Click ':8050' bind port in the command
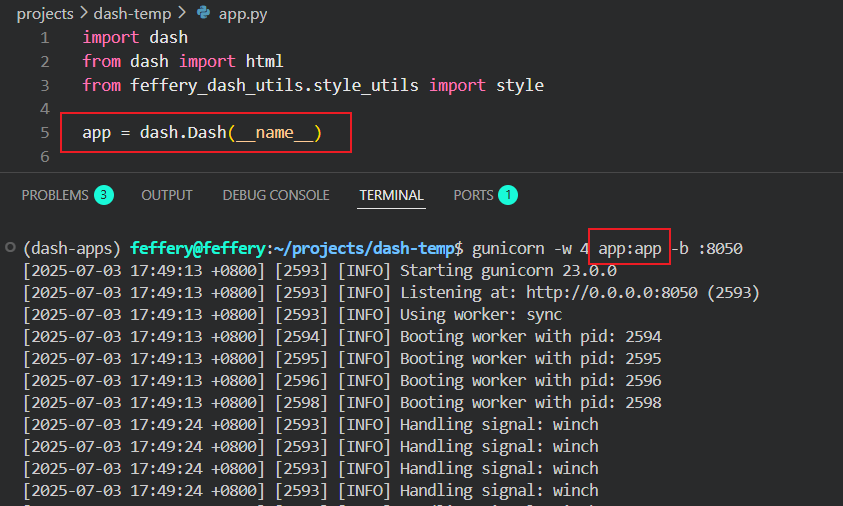Screen dimensions: 843x506 (x=720, y=248)
